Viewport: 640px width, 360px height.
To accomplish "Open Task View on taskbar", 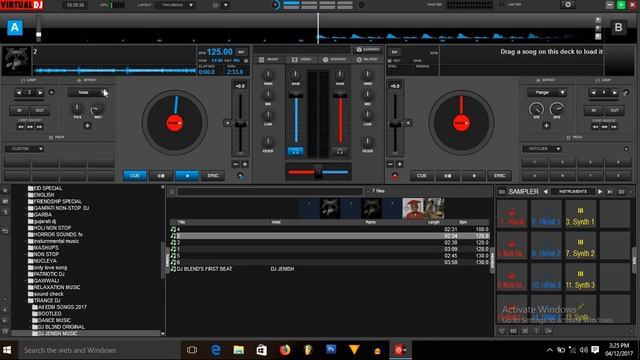I will [192, 350].
